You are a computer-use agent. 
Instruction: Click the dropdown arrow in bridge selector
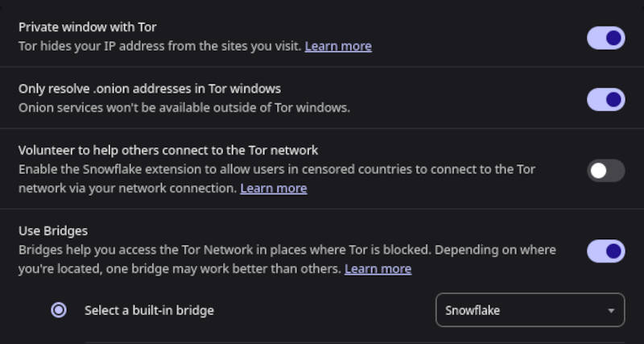(612, 311)
